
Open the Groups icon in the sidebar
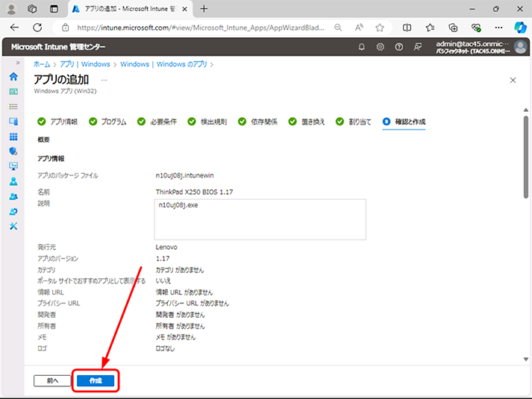[13, 197]
